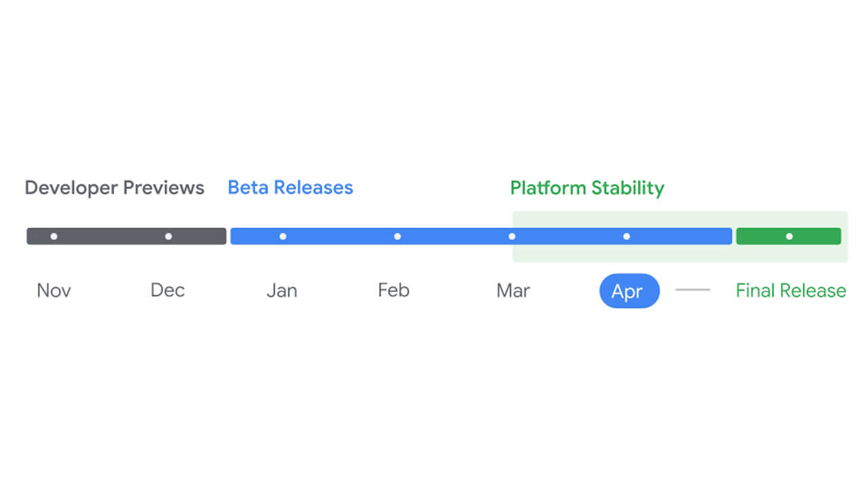868x488 pixels.
Task: Click the Mar timeline dot
Action: click(512, 237)
